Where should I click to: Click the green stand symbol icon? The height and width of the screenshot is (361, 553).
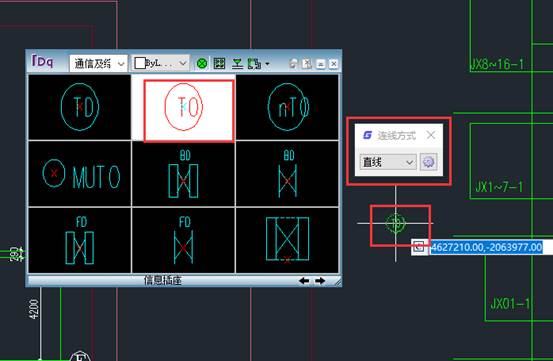237,64
